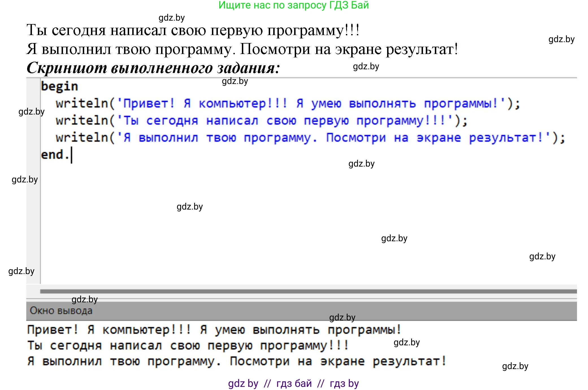Click the 'begin' keyword in the code editor

[59, 86]
